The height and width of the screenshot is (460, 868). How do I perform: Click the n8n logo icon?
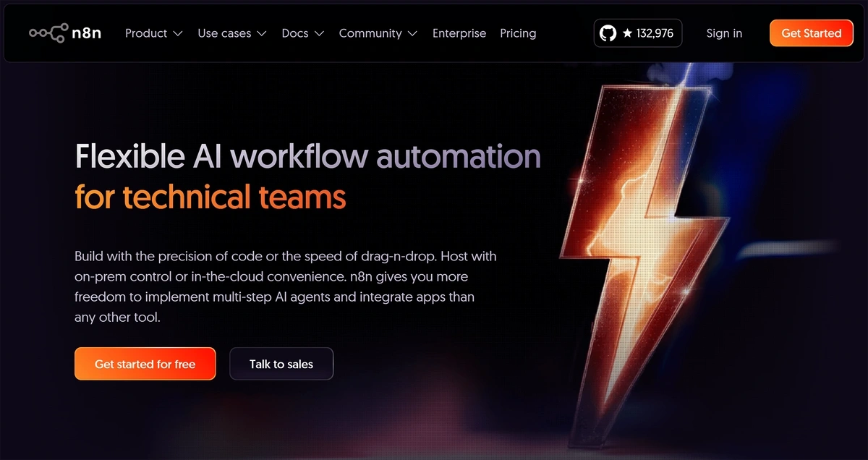coord(48,33)
